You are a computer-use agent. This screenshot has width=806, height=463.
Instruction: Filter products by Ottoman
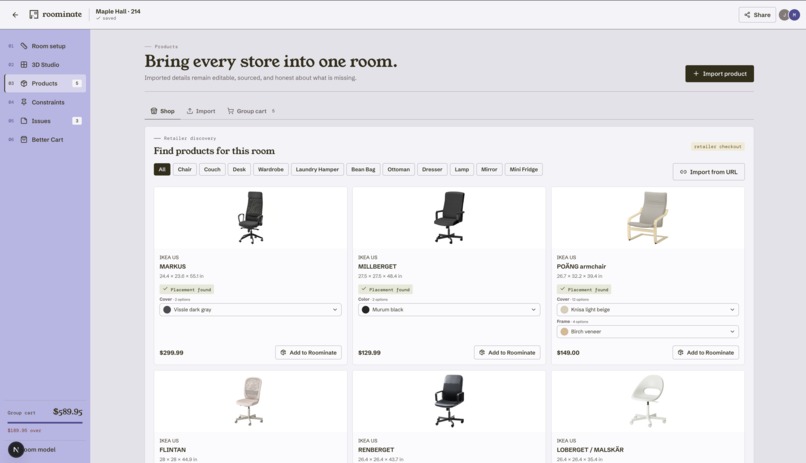click(398, 170)
